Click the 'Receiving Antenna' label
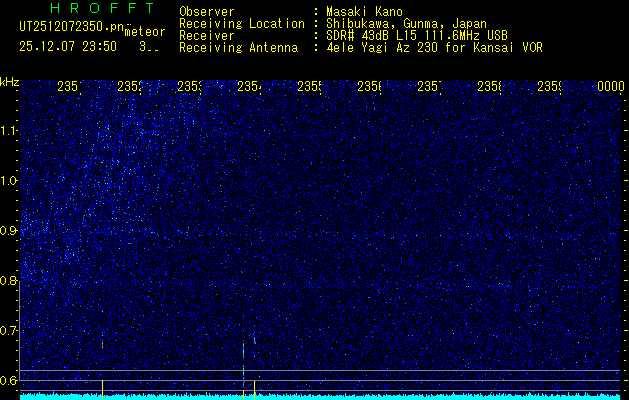The height and width of the screenshot is (400, 629). [x=239, y=48]
